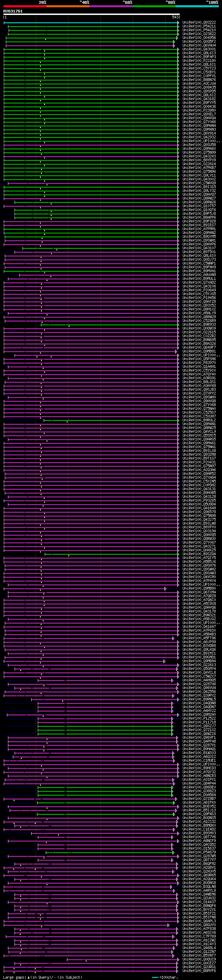
Task: Click the orange ~40% identity legend segment
Action: tap(68, 6)
